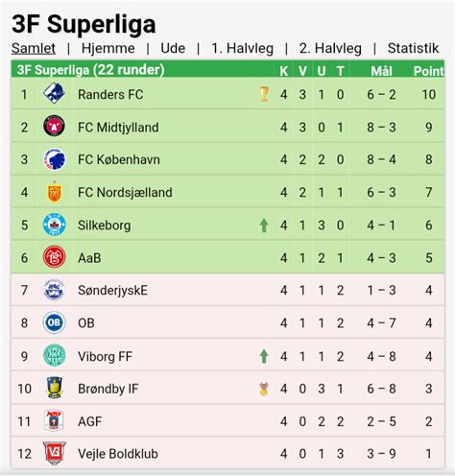
Task: Switch to the Hjemme tab
Action: (x=108, y=48)
